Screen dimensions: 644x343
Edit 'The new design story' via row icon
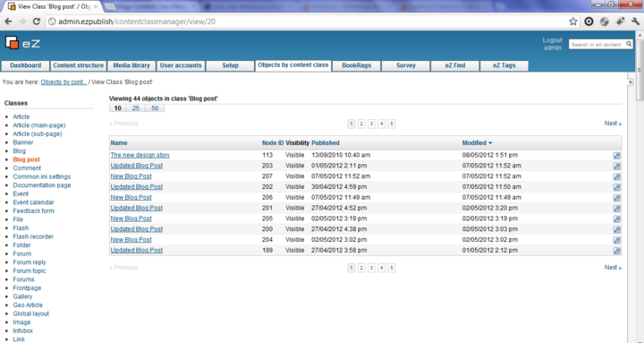click(x=616, y=156)
